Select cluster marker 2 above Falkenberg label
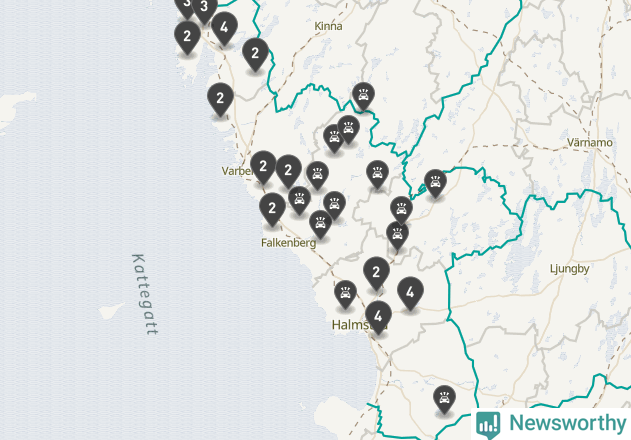 coord(272,209)
